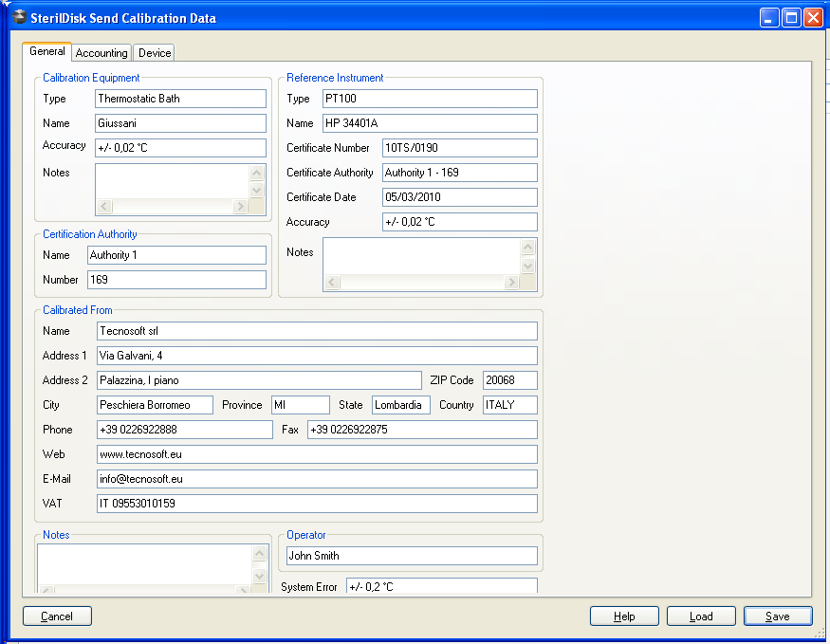Screen dimensions: 830x644
Task: Click the VAT number field
Action: point(317,504)
